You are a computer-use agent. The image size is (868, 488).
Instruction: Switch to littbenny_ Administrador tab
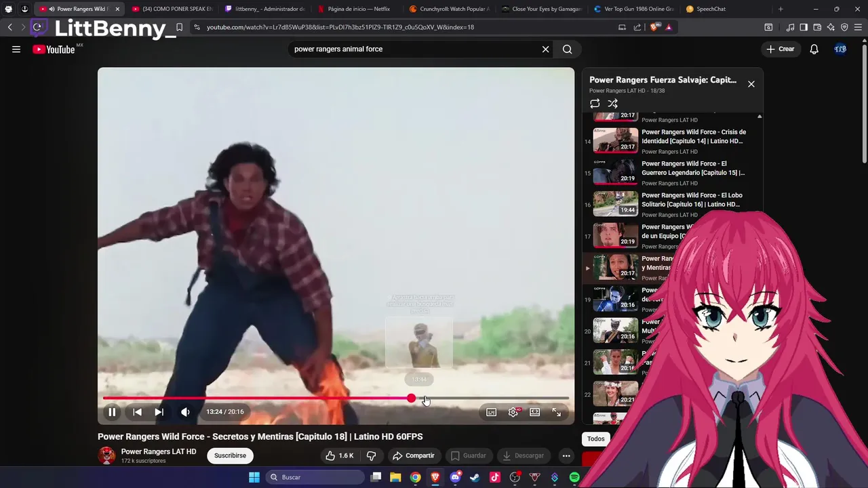tap(264, 9)
